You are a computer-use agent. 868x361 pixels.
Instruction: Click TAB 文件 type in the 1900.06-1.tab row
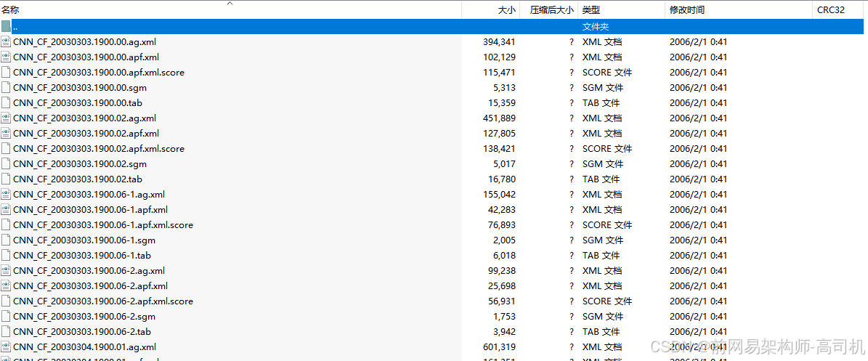click(601, 256)
